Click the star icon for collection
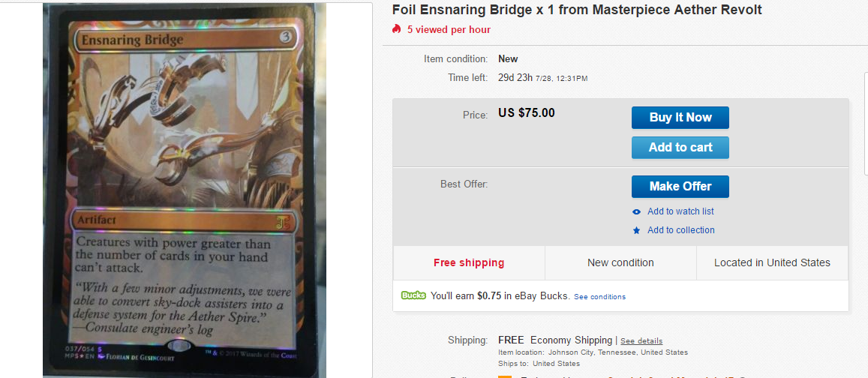This screenshot has width=868, height=378. coord(637,231)
